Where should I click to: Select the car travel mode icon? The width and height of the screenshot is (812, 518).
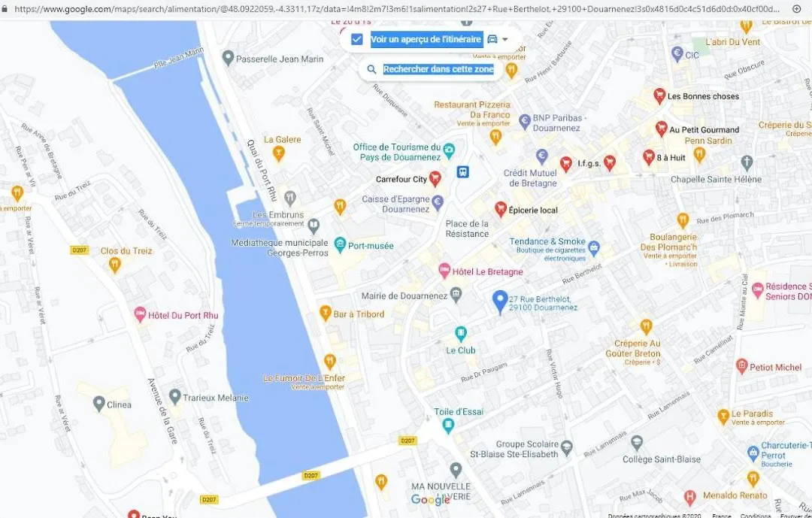492,39
